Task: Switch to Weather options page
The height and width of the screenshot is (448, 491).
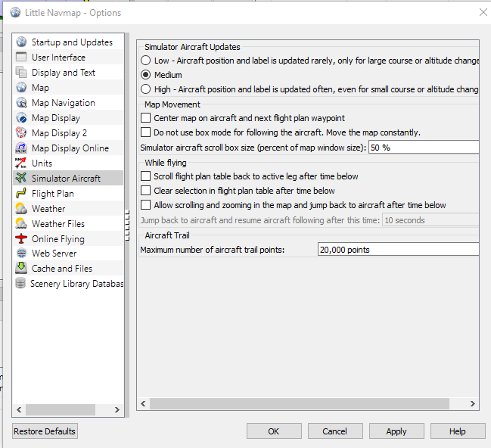Action: pos(69,208)
